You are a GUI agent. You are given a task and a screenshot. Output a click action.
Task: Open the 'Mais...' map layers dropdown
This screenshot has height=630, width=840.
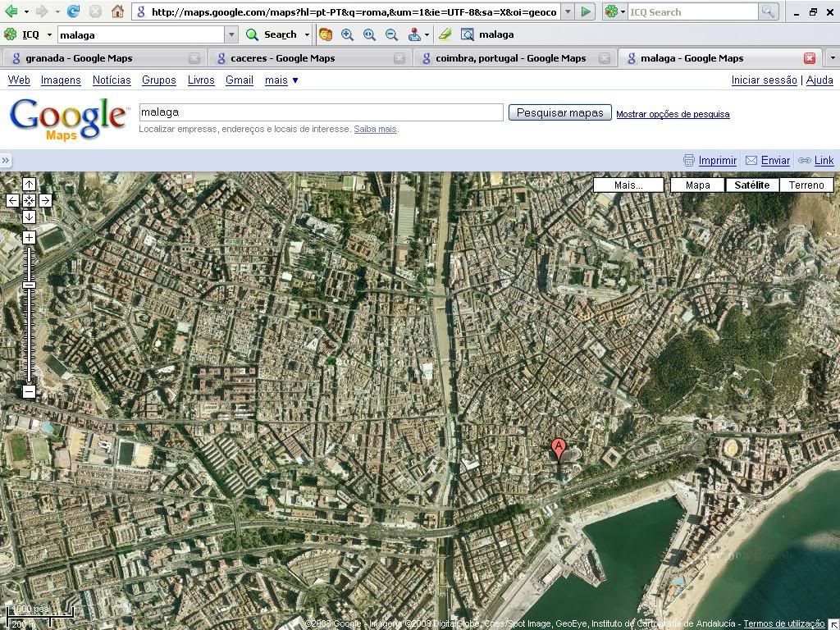[x=628, y=185]
